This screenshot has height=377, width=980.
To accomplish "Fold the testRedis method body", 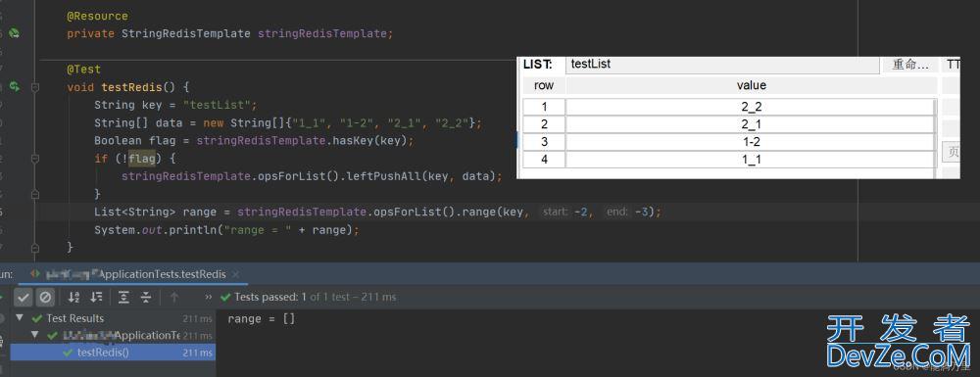I will pyautogui.click(x=35, y=87).
